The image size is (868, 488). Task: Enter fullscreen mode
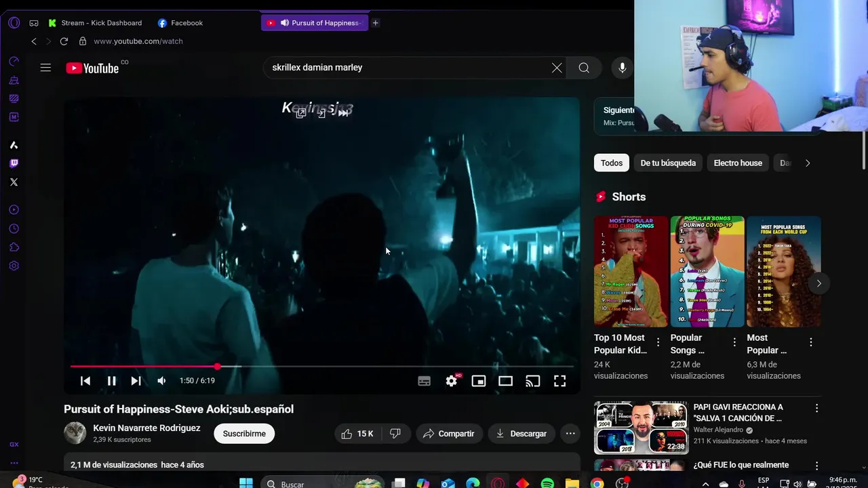pyautogui.click(x=559, y=381)
